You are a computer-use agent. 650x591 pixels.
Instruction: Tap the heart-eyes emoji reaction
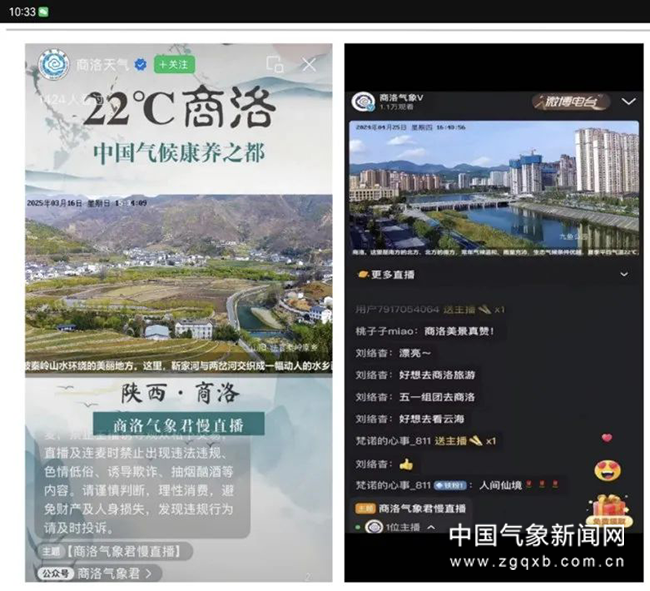(x=607, y=469)
